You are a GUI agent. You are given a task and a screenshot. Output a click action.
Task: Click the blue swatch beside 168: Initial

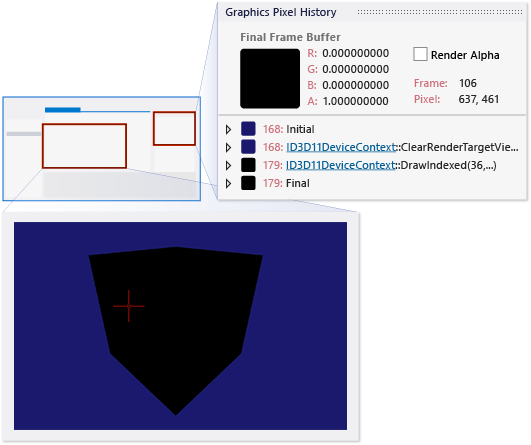coord(248,129)
